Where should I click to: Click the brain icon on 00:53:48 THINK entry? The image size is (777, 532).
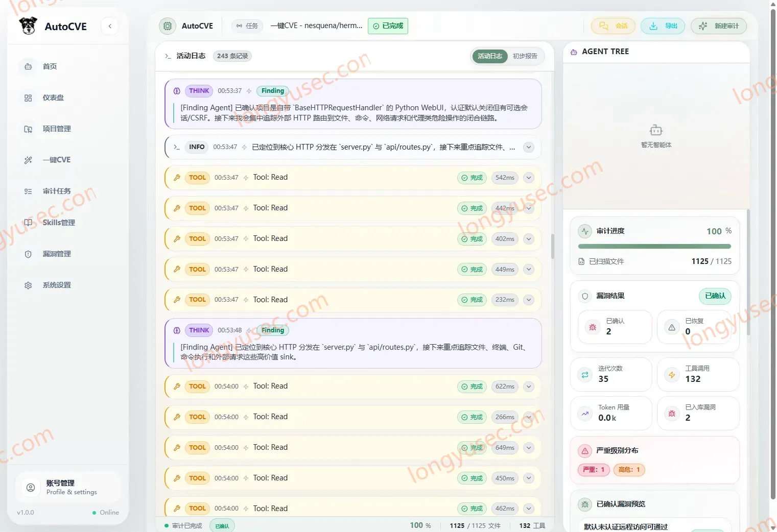click(x=177, y=330)
